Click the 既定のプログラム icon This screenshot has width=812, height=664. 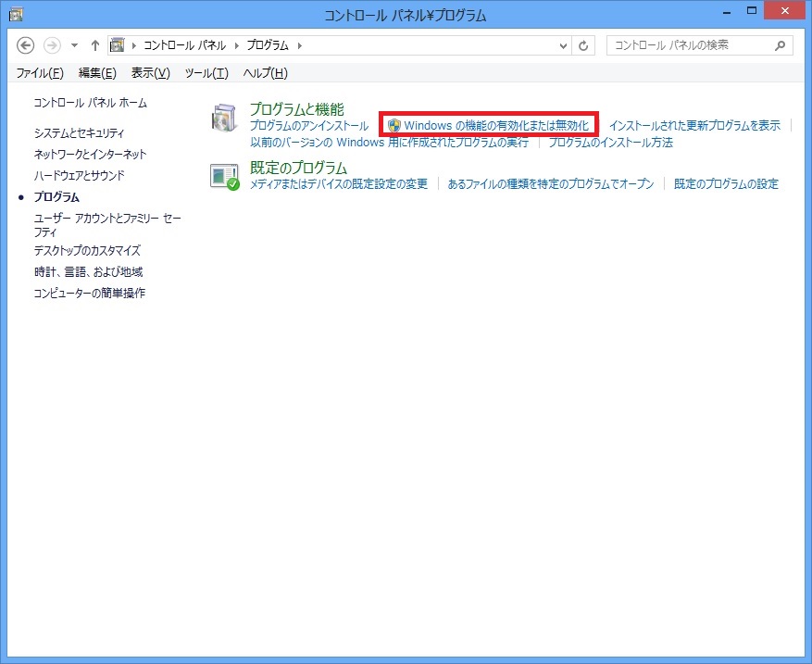click(225, 177)
